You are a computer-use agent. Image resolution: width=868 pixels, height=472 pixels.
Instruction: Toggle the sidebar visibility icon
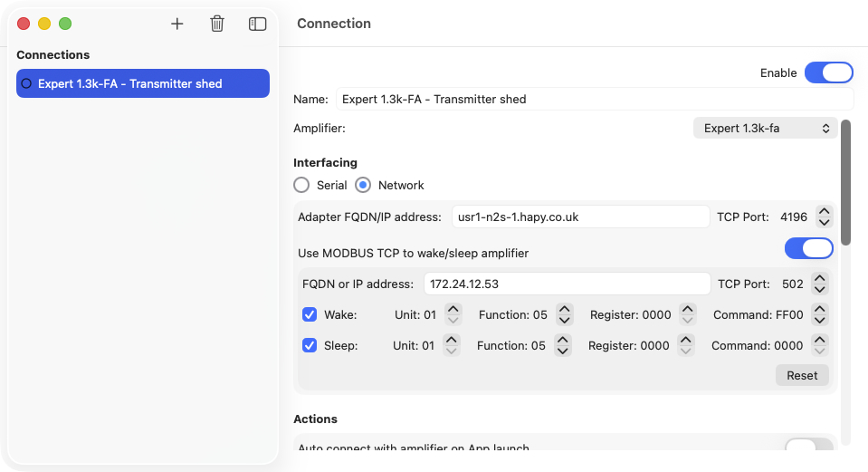[x=258, y=24]
